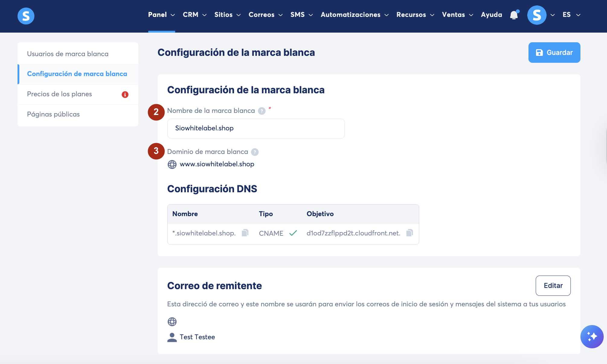Viewport: 607px width, 364px height.
Task: Click the www.siowhitelabel.shop domain link
Action: click(x=217, y=164)
